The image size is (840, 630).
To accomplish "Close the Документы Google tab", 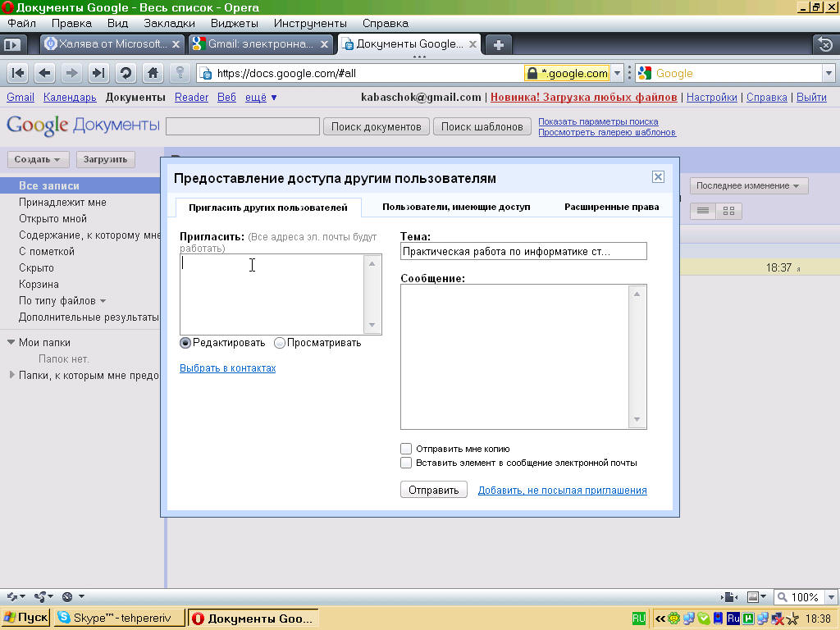I will click(x=472, y=44).
